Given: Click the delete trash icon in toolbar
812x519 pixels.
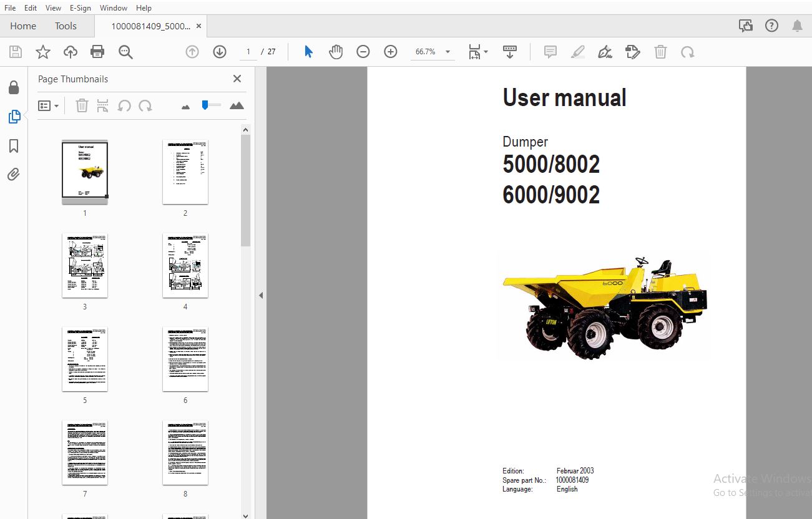Looking at the screenshot, I should tap(660, 52).
